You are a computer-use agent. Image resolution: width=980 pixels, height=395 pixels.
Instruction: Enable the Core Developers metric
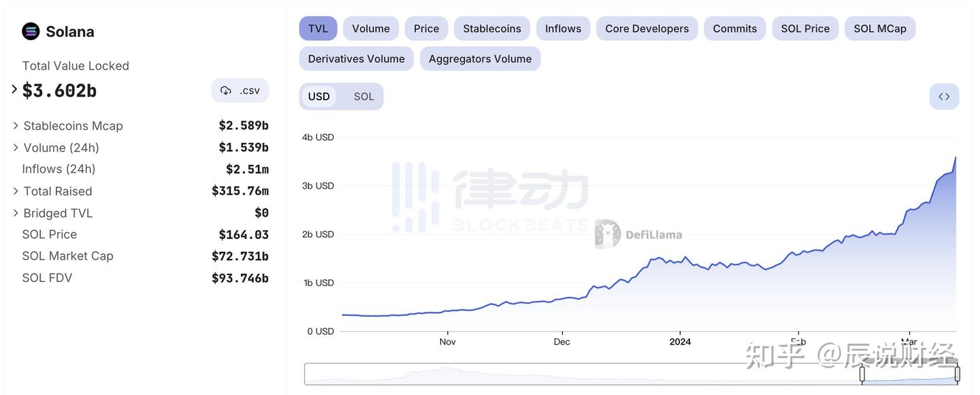point(647,29)
